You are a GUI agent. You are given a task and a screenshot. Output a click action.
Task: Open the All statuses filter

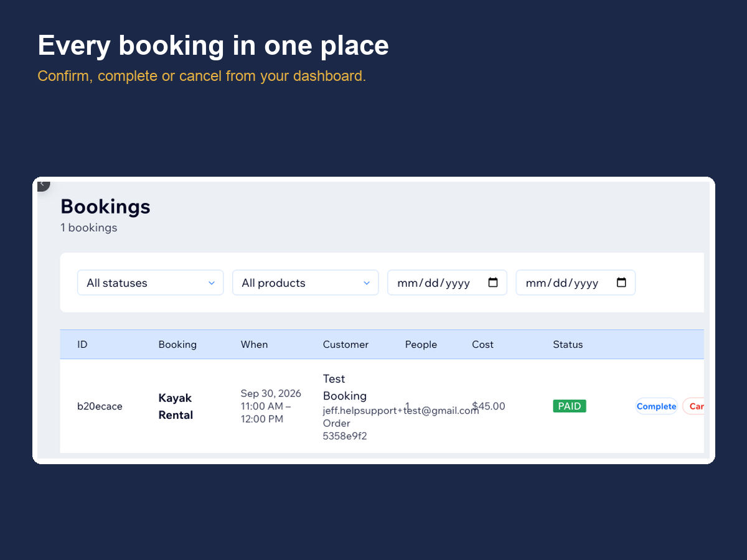pos(151,282)
